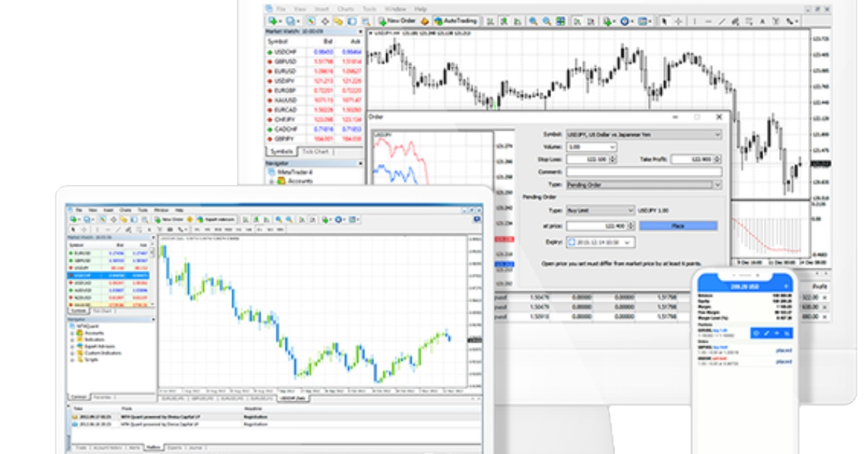
Task: Select USDCHF row in monitor Market Watch
Action: [315, 52]
